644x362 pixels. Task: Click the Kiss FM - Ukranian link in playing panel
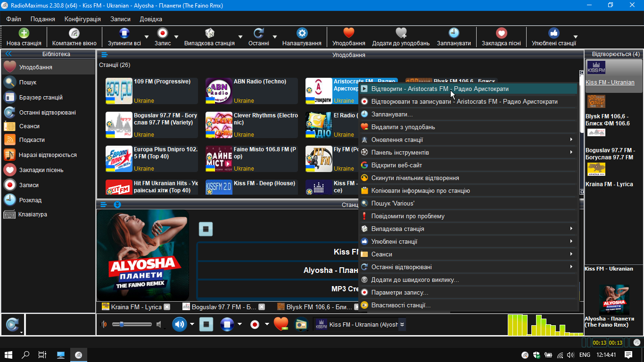pyautogui.click(x=610, y=82)
